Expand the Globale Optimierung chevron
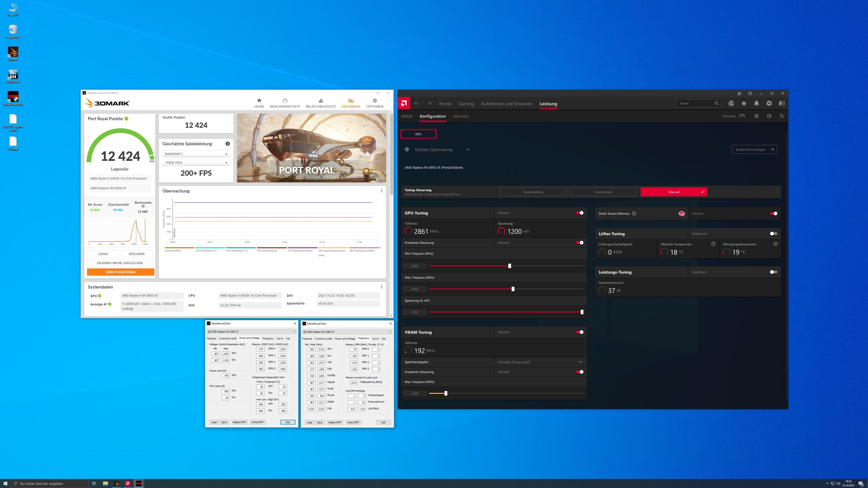 pyautogui.click(x=468, y=150)
